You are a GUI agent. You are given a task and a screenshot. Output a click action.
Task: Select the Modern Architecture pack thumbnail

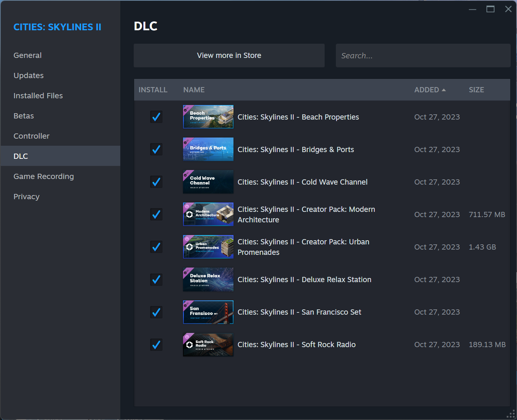click(x=208, y=214)
